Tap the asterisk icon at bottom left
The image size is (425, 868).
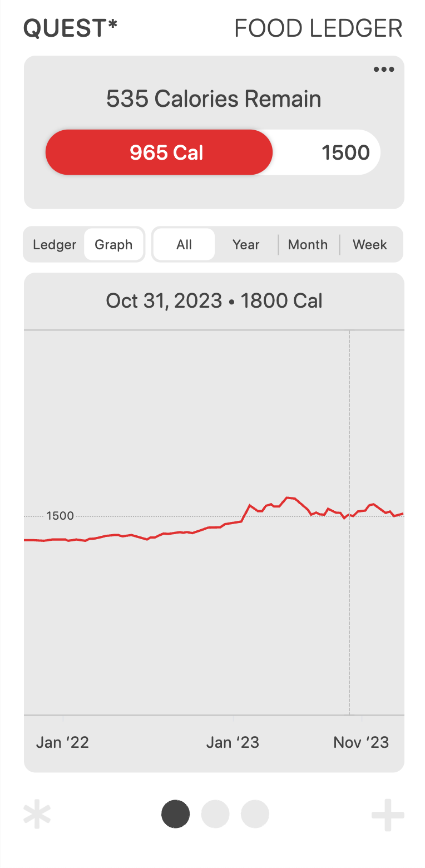click(x=37, y=815)
